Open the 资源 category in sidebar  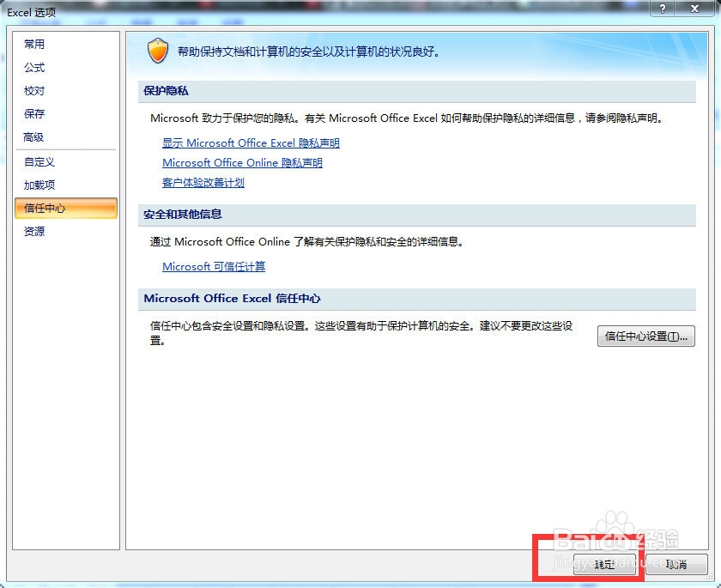point(34,231)
